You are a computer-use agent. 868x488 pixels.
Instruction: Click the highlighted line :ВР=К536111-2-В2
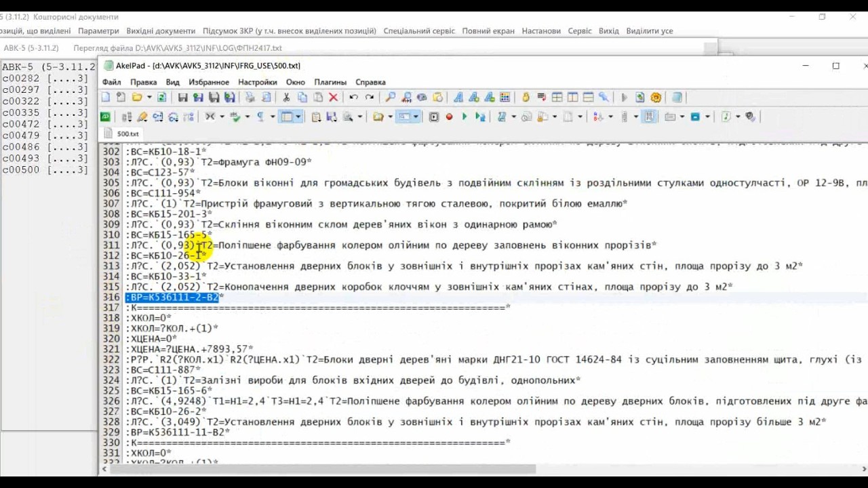coord(174,298)
